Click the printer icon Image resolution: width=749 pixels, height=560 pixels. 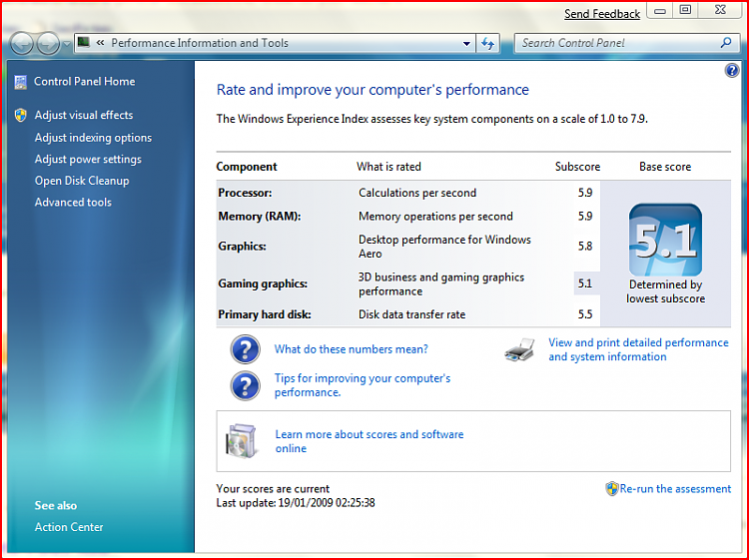click(x=520, y=349)
